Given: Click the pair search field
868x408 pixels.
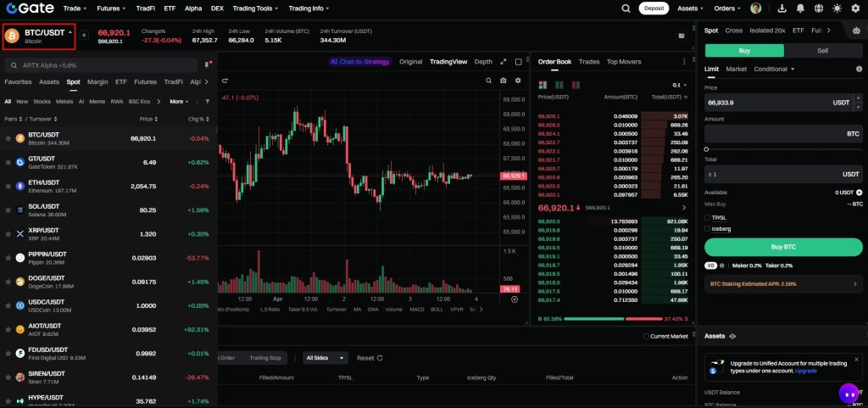Looking at the screenshot, I should tap(101, 65).
